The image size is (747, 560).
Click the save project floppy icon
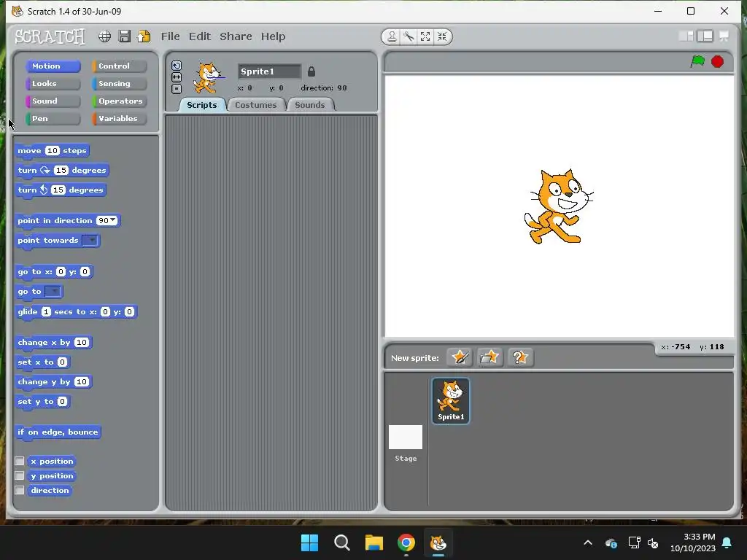124,36
